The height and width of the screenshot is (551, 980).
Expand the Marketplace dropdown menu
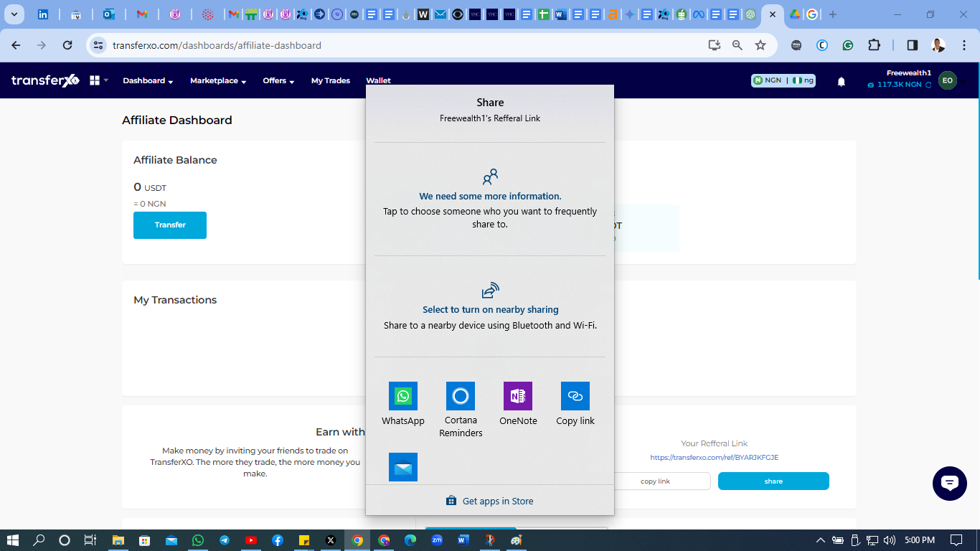[x=218, y=81]
